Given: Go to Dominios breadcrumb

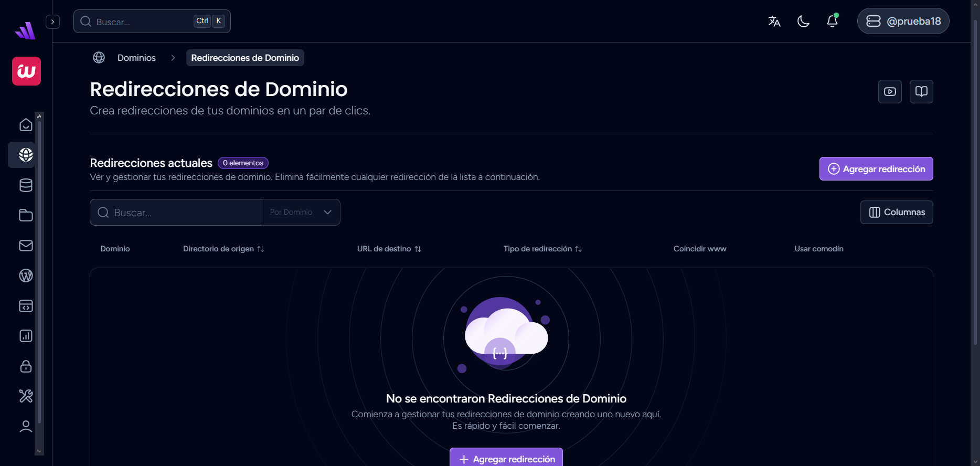Looking at the screenshot, I should tap(136, 58).
